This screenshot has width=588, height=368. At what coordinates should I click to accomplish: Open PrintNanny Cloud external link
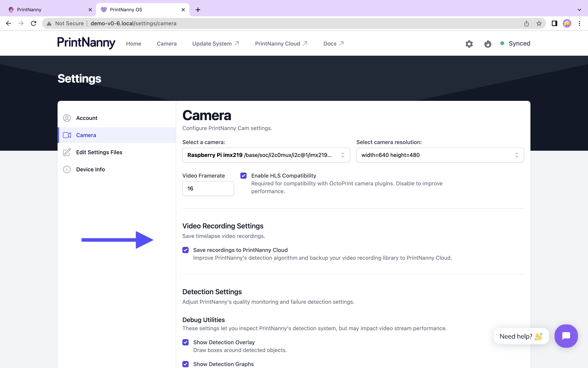281,44
